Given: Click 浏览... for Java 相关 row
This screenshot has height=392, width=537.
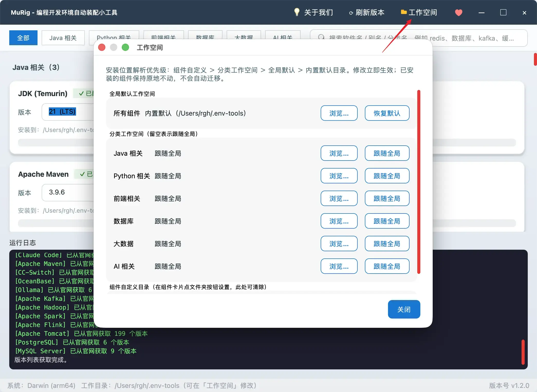Looking at the screenshot, I should click(x=339, y=153).
